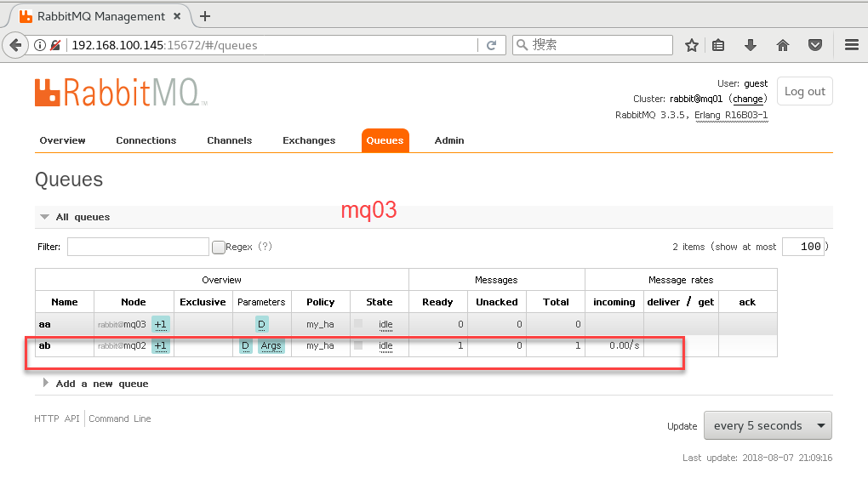This screenshot has height=484, width=868.
Task: Go to the browser home page icon
Action: 783,45
